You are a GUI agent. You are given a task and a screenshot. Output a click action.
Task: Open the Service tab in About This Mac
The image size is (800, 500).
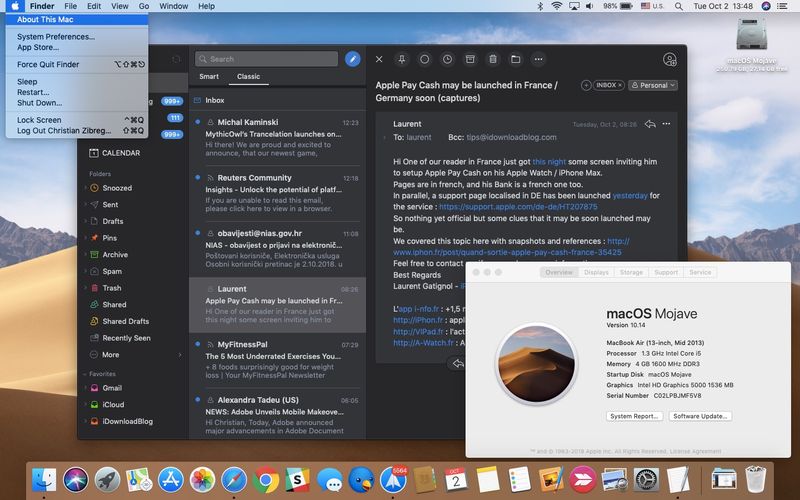(x=700, y=272)
